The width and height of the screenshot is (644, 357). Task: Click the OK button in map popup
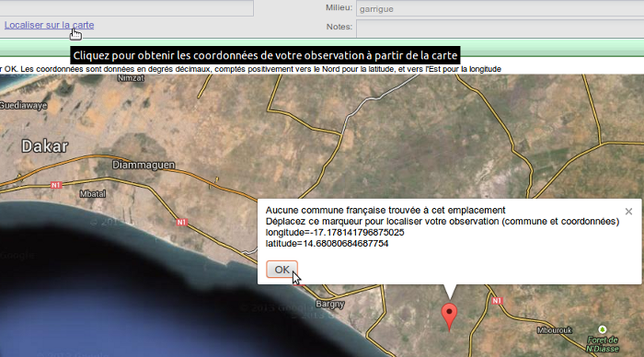pyautogui.click(x=282, y=270)
